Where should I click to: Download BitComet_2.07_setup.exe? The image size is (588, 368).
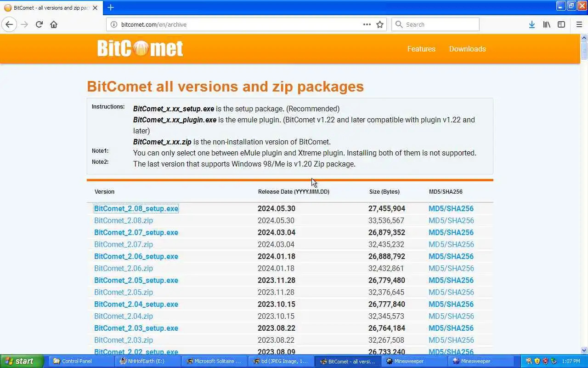click(136, 232)
